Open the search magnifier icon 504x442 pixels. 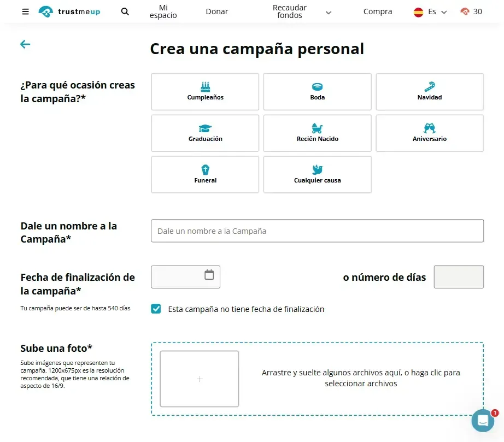(x=125, y=11)
